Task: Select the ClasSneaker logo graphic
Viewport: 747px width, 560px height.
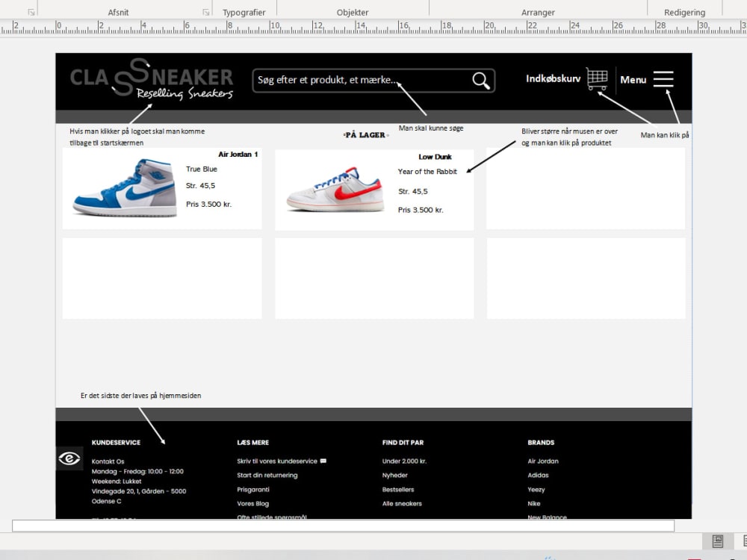Action: coord(152,78)
